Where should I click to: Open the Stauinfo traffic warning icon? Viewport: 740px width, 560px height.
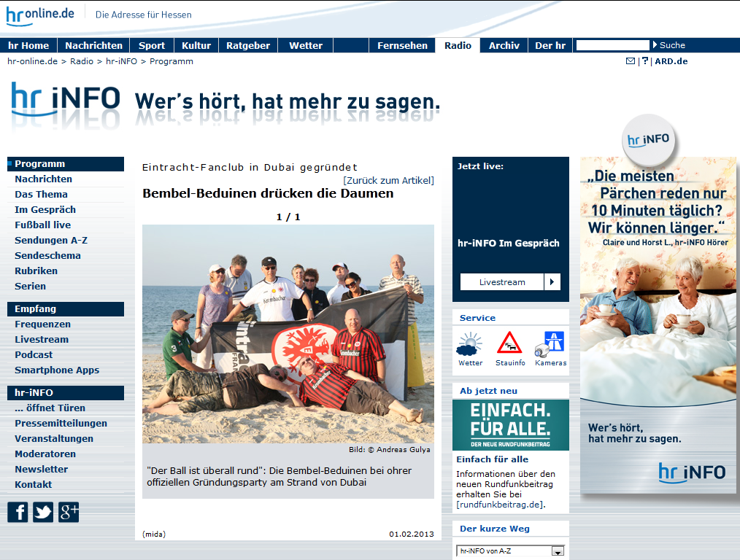coord(509,343)
